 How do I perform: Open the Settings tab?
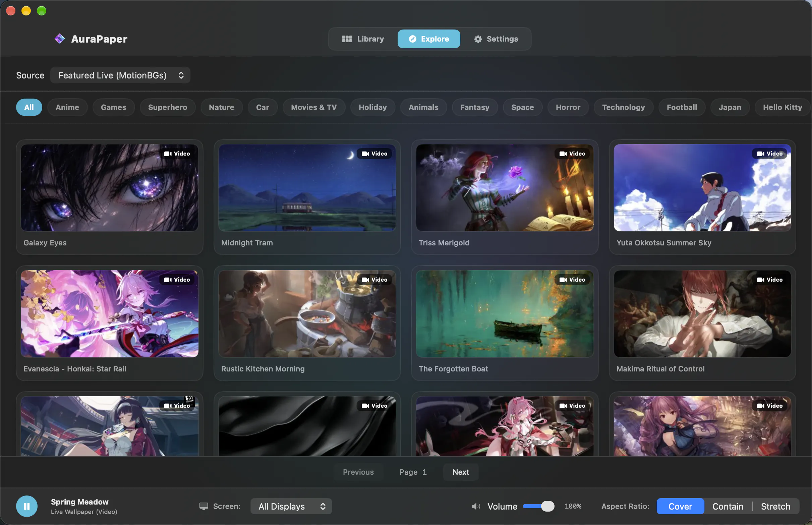[496, 39]
